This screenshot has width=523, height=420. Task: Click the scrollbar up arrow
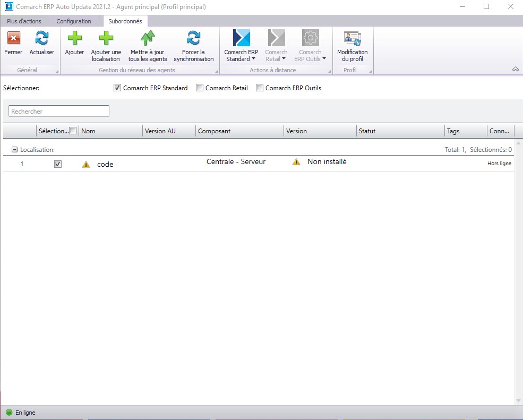tap(518, 143)
